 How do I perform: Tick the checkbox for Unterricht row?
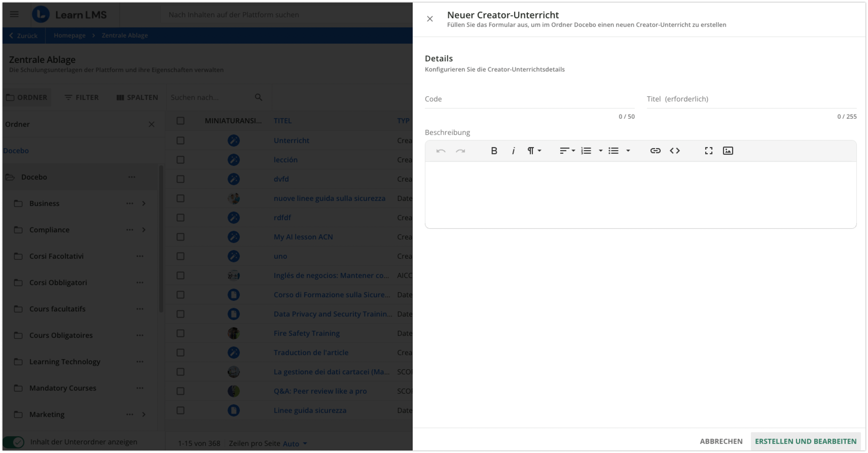point(180,141)
